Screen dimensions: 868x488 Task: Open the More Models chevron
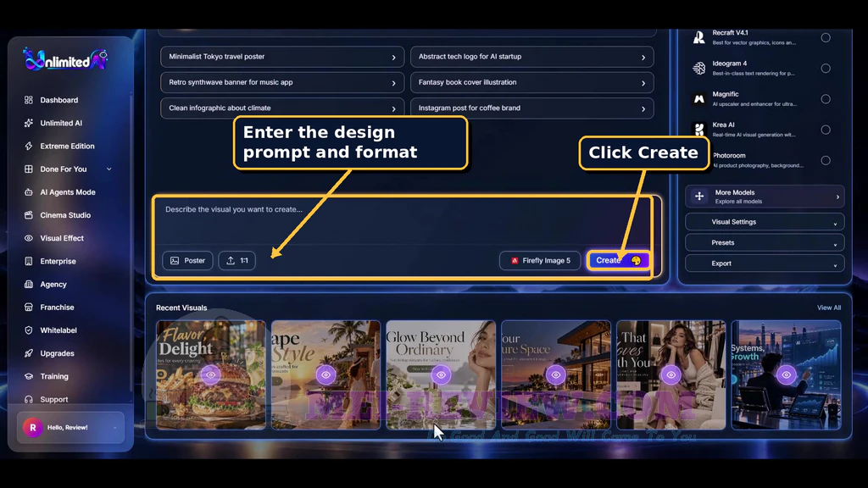click(837, 197)
